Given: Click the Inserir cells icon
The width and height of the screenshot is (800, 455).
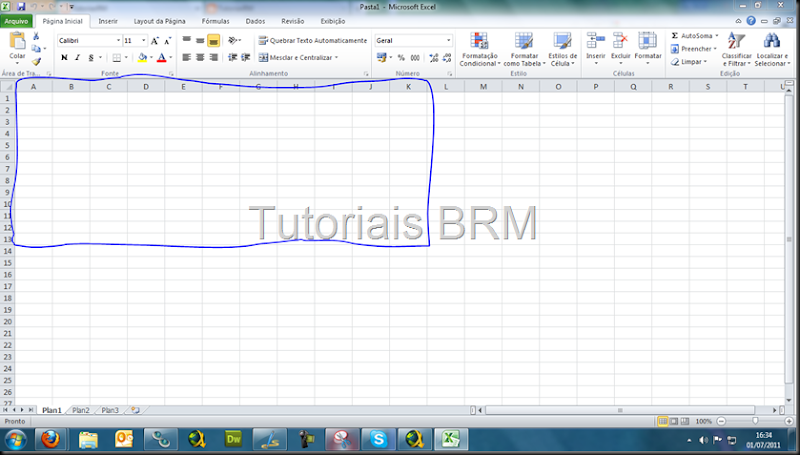Looking at the screenshot, I should click(x=595, y=41).
